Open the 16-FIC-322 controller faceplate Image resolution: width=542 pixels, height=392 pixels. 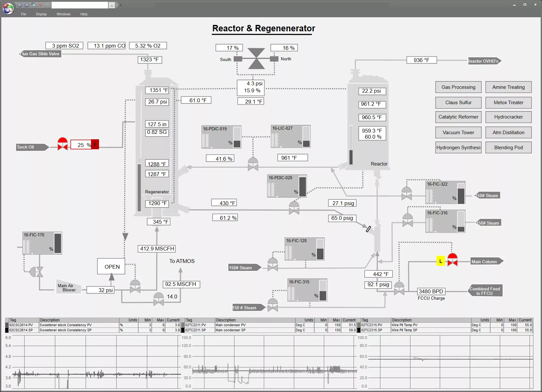(x=445, y=192)
